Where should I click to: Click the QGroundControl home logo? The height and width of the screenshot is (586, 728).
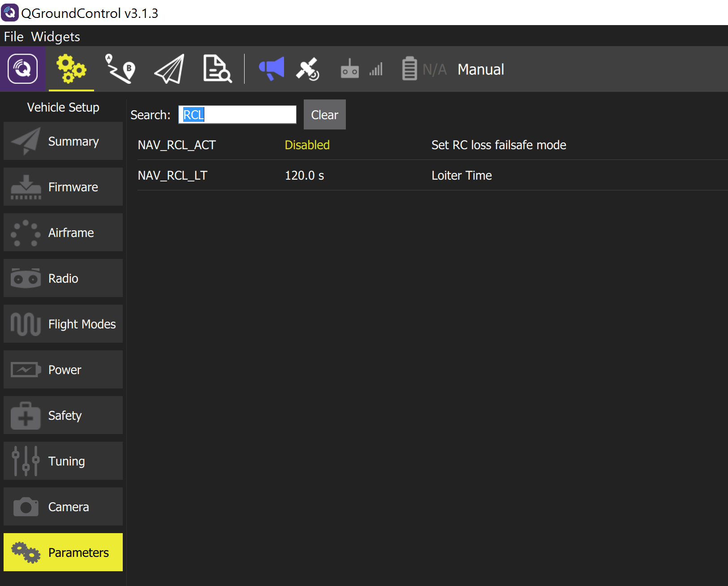[x=22, y=69]
